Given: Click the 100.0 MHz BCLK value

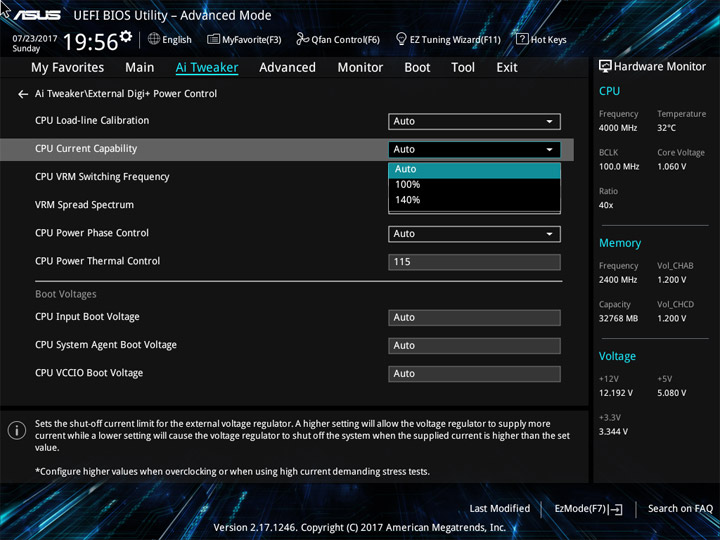Looking at the screenshot, I should 619,167.
